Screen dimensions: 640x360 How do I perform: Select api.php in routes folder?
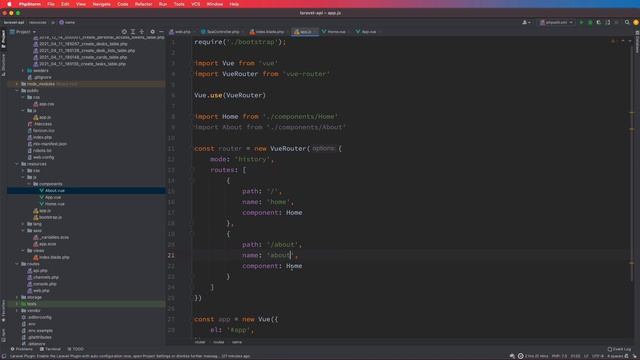(40, 271)
